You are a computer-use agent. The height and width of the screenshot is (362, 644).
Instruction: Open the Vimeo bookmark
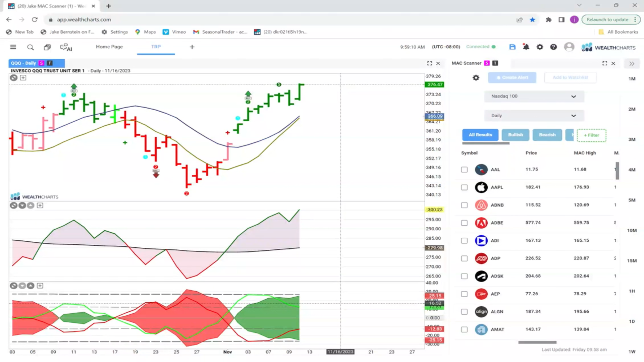[174, 32]
